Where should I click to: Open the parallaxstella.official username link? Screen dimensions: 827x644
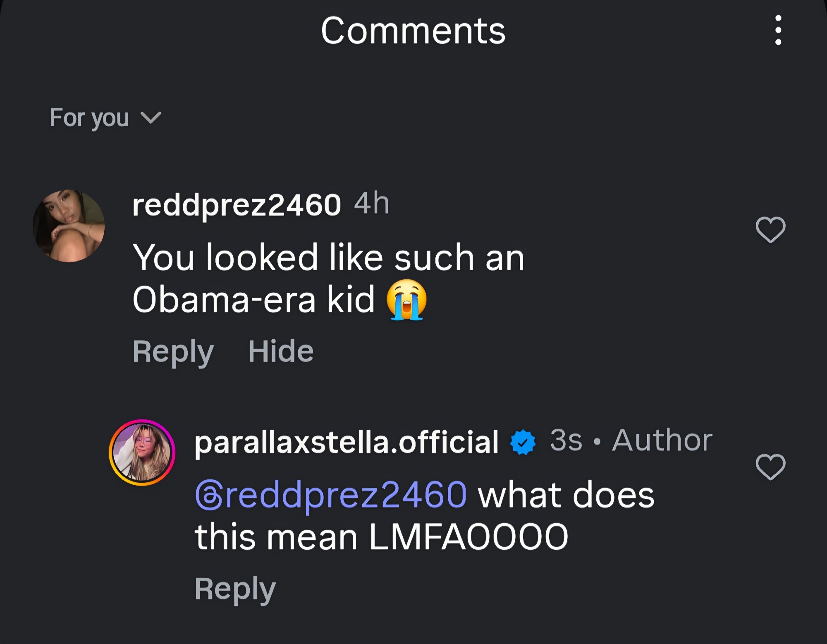point(347,442)
